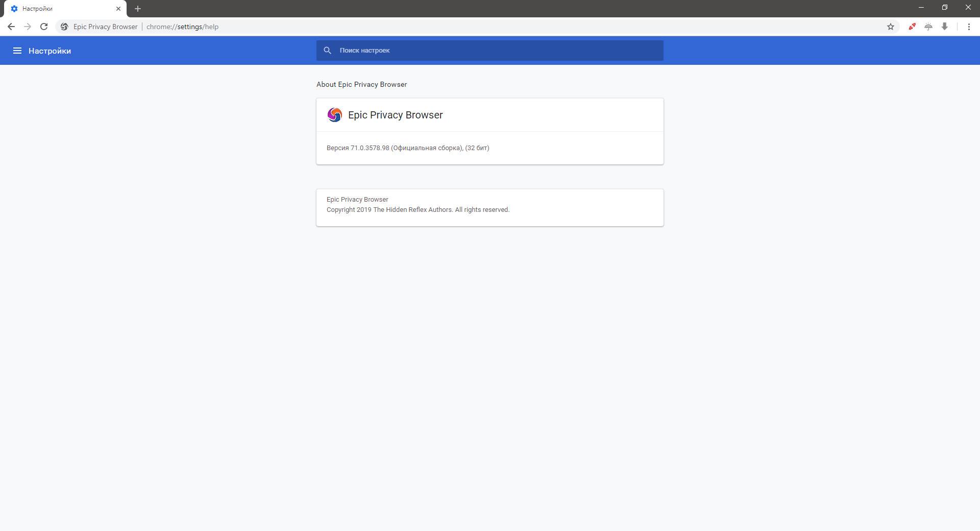
Task: Click Epic Privacy Browser label in address bar
Action: 105,27
